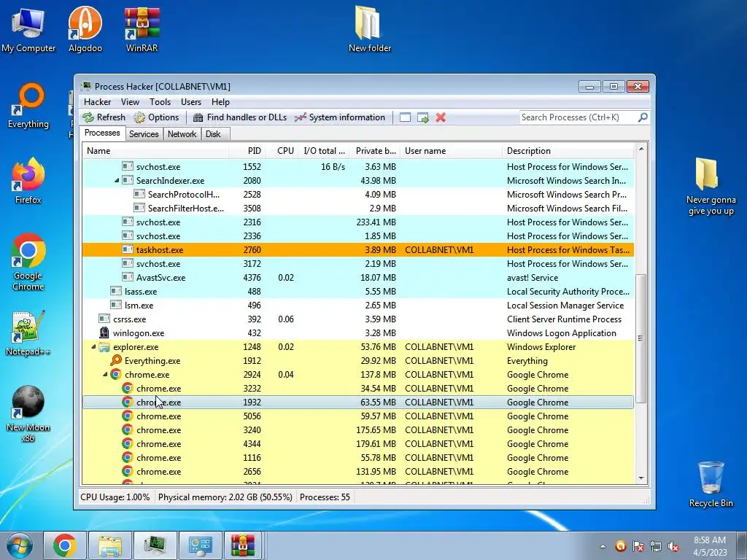Click the red X terminate icon in toolbar
Screen dimensions: 747x560
point(441,117)
